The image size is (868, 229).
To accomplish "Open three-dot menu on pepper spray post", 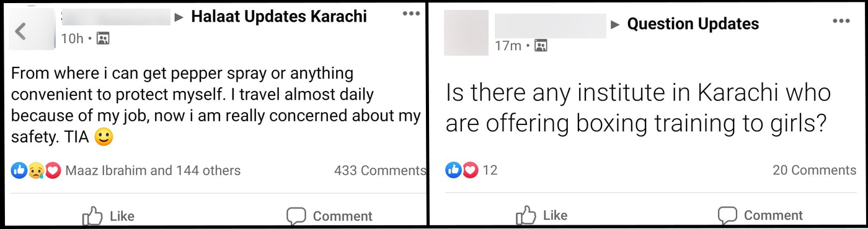I will (x=411, y=14).
